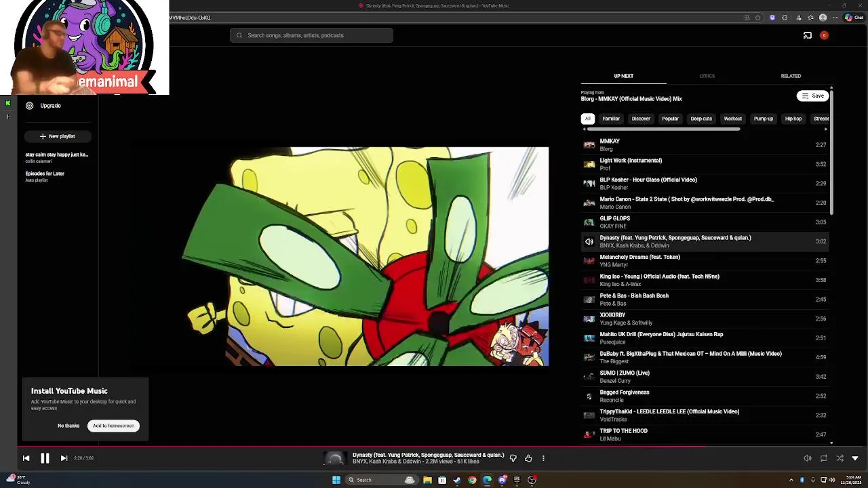This screenshot has height=488, width=868.
Task: Play TRIP TO THE HOOD by Lil Mabu
Action: 705,434
